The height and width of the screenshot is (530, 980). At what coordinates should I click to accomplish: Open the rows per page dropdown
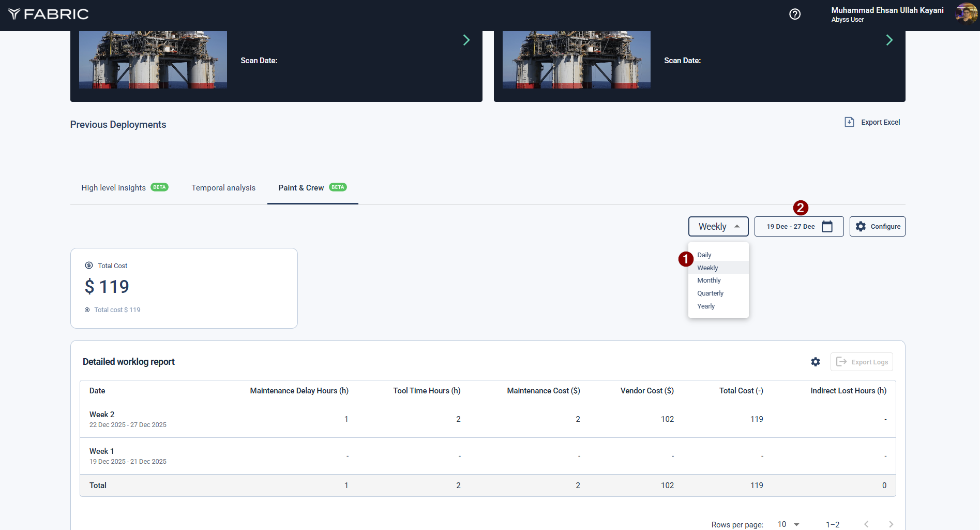(x=788, y=524)
